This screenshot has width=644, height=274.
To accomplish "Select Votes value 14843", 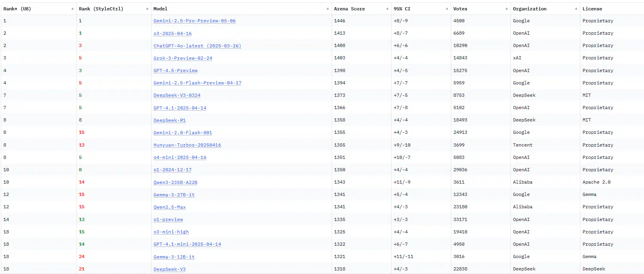I will [460, 58].
